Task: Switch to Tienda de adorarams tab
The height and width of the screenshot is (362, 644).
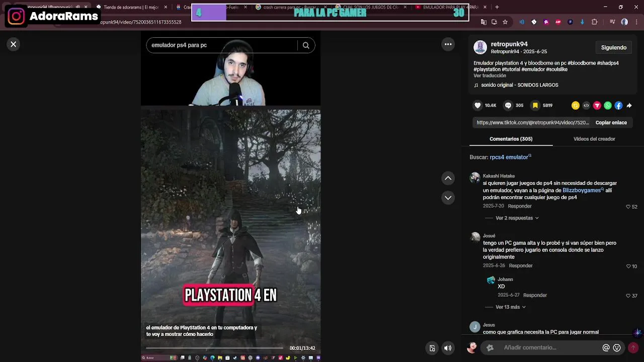Action: pyautogui.click(x=132, y=7)
